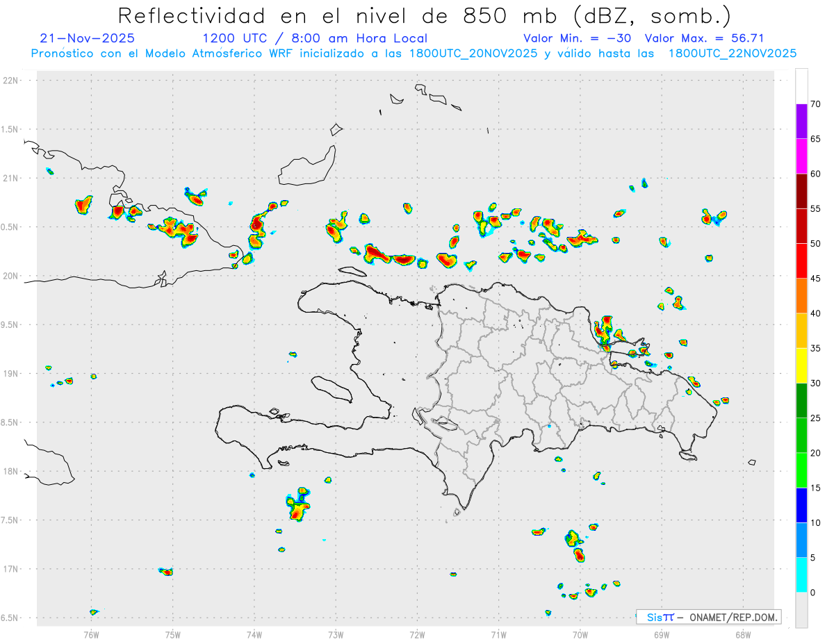Image resolution: width=834 pixels, height=644 pixels.
Task: Click the light blue 5–10 dBZ colorbar segment
Action: (x=801, y=540)
